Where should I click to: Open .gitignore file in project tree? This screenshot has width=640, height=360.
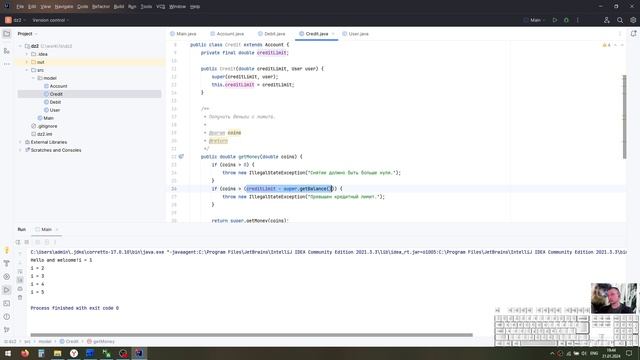point(47,126)
